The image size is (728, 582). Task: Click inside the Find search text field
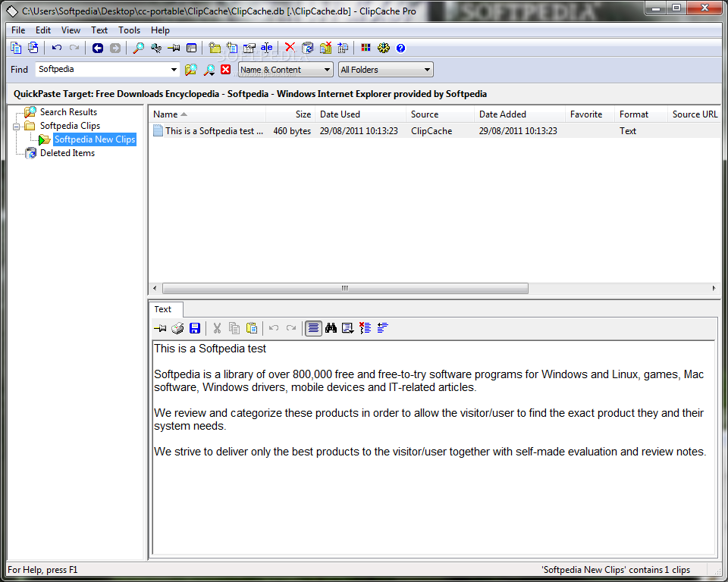102,70
